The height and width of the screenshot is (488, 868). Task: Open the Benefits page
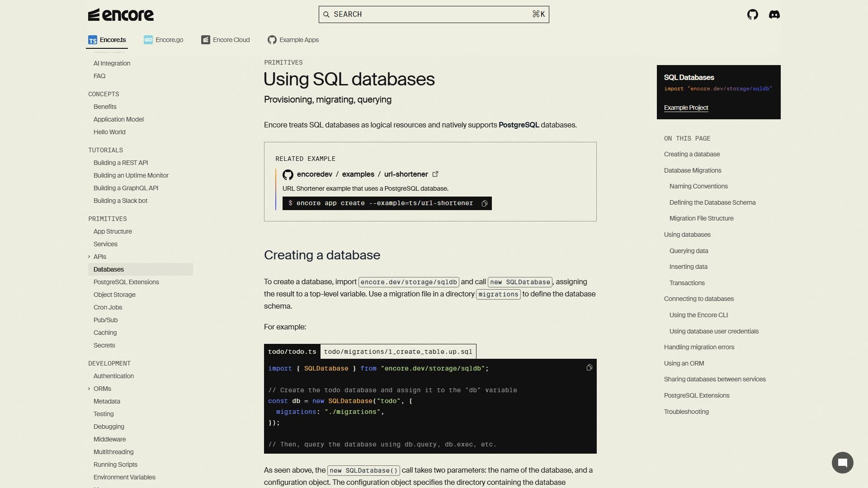105,107
